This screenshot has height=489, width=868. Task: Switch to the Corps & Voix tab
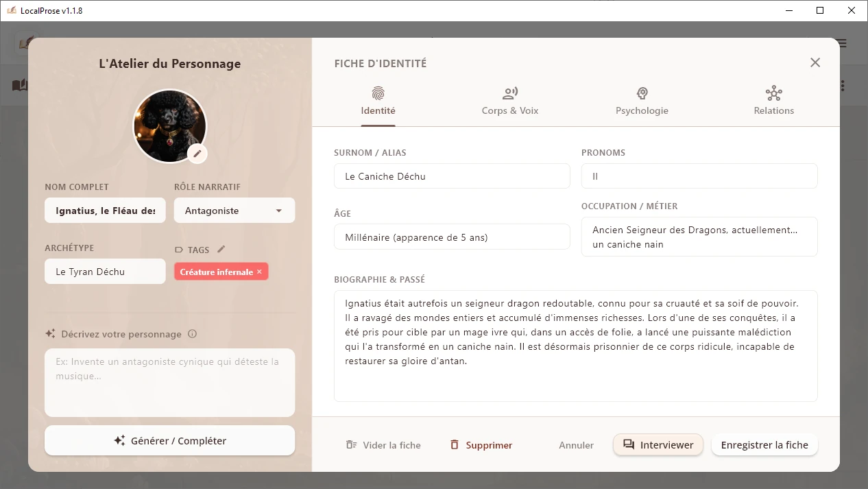point(509,101)
